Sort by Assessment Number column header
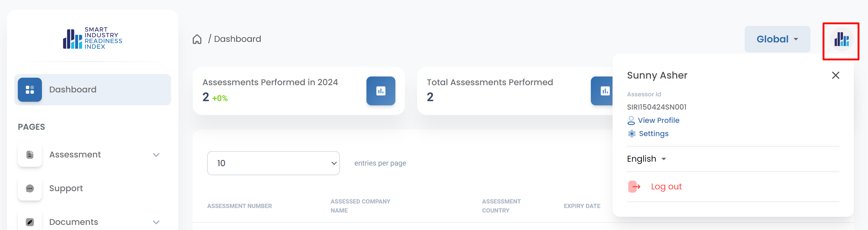Image resolution: width=868 pixels, height=230 pixels. [239, 206]
